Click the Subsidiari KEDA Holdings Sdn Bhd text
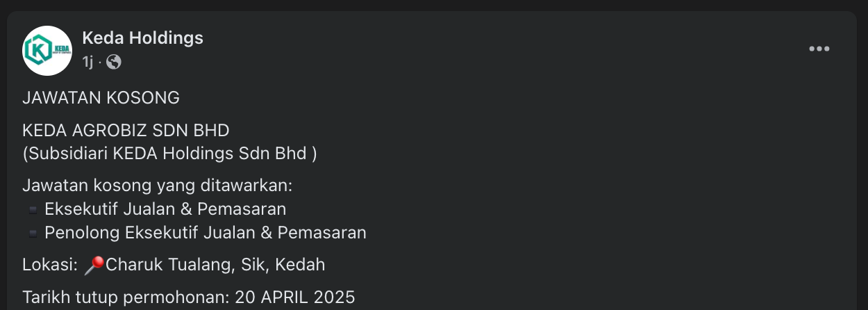The image size is (868, 310). point(169,154)
